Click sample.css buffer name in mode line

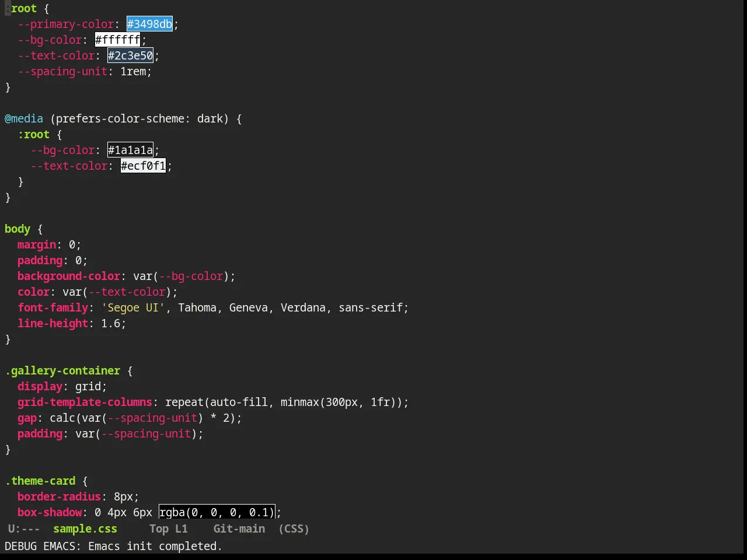(85, 528)
